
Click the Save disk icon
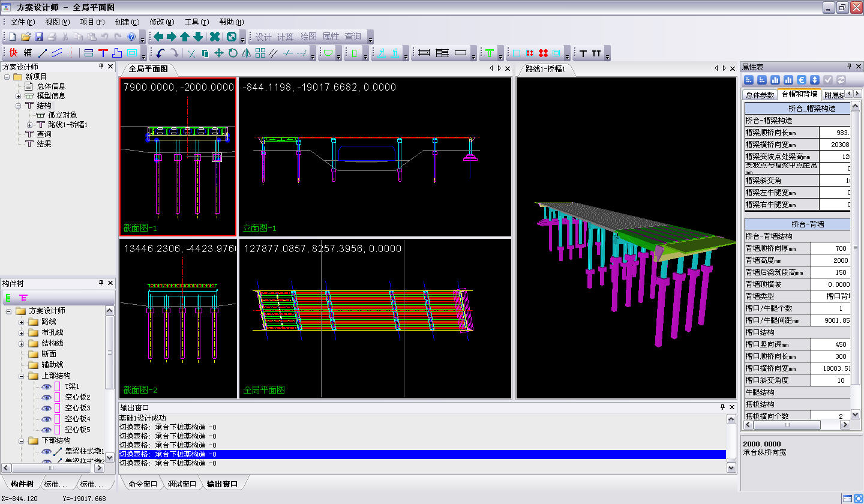pos(39,37)
